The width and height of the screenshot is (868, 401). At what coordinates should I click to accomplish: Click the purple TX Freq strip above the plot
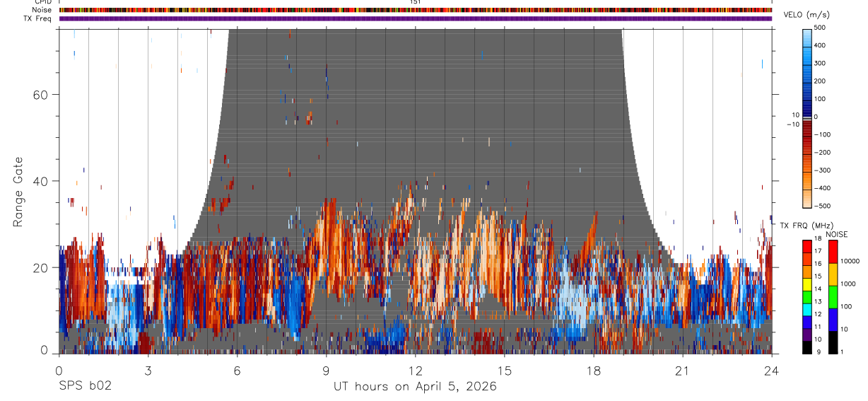[x=415, y=18]
